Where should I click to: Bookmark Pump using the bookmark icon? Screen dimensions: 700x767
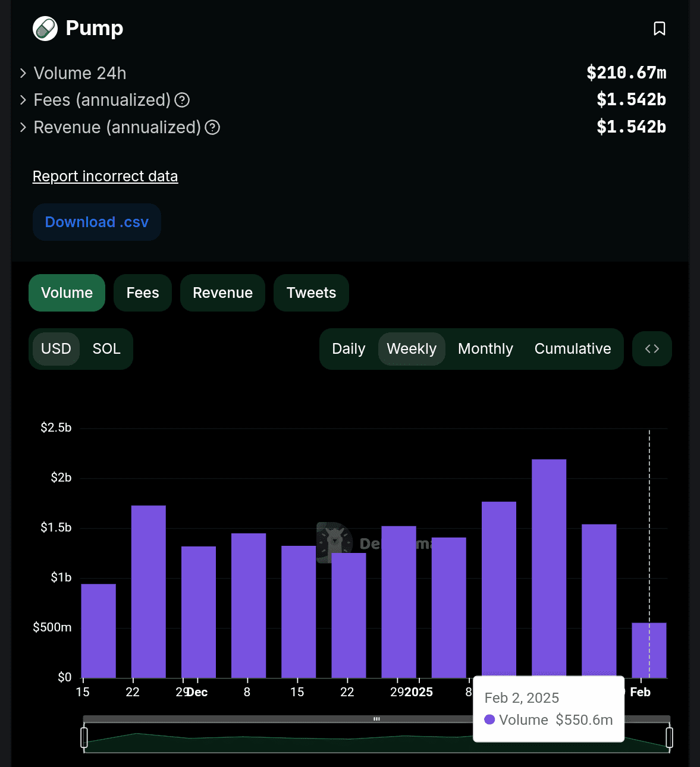660,27
